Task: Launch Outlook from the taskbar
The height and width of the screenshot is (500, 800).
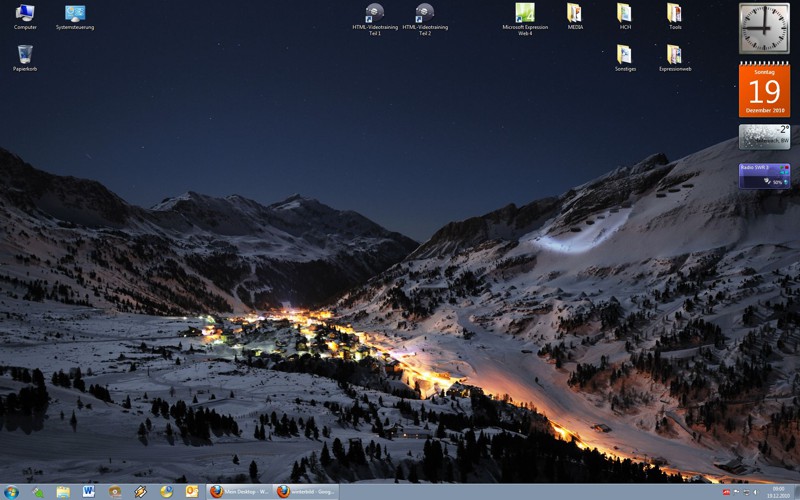Action: pyautogui.click(x=192, y=491)
